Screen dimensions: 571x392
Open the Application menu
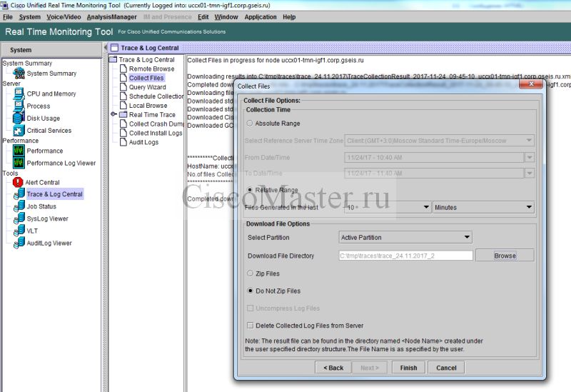click(x=261, y=16)
